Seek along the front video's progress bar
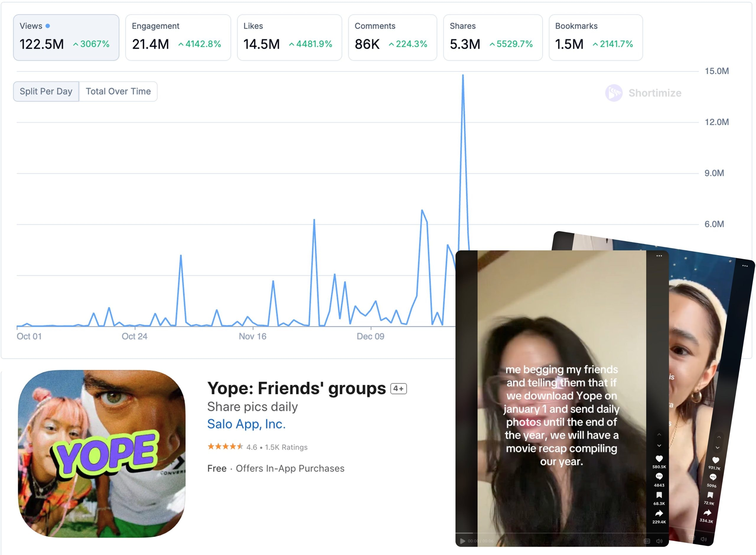 (561, 533)
